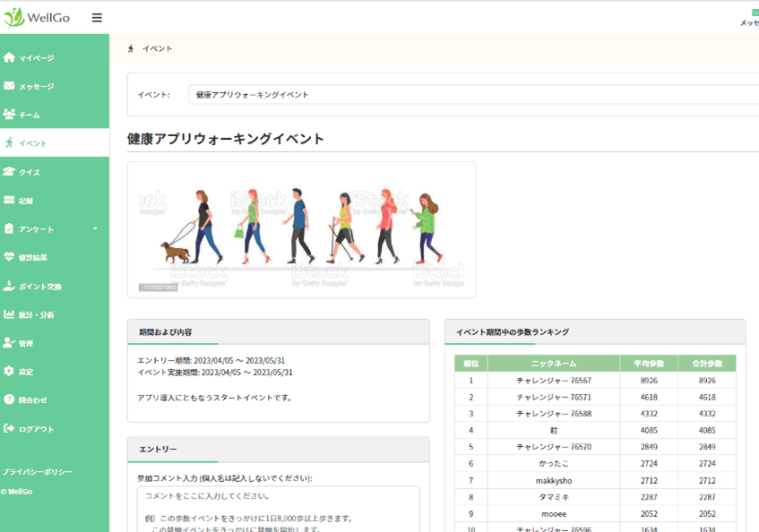Click nickname タマミキ in ranking
The image size is (759, 532).
click(554, 497)
